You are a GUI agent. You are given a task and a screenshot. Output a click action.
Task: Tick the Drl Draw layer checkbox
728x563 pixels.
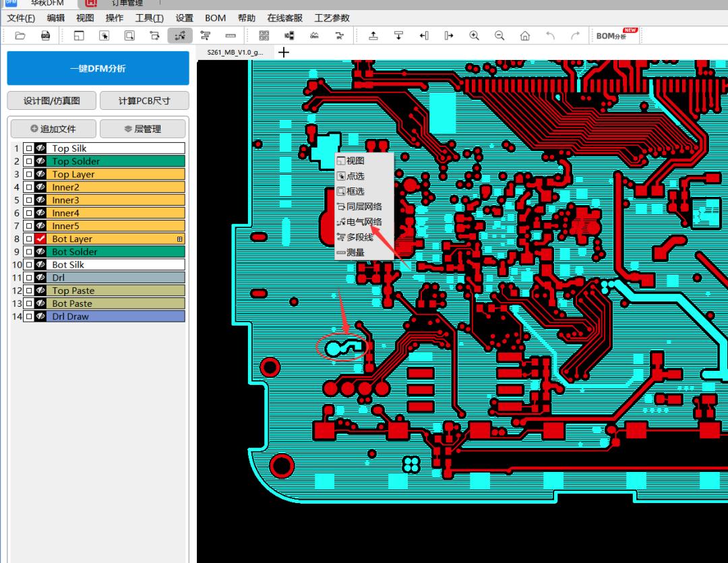[28, 316]
